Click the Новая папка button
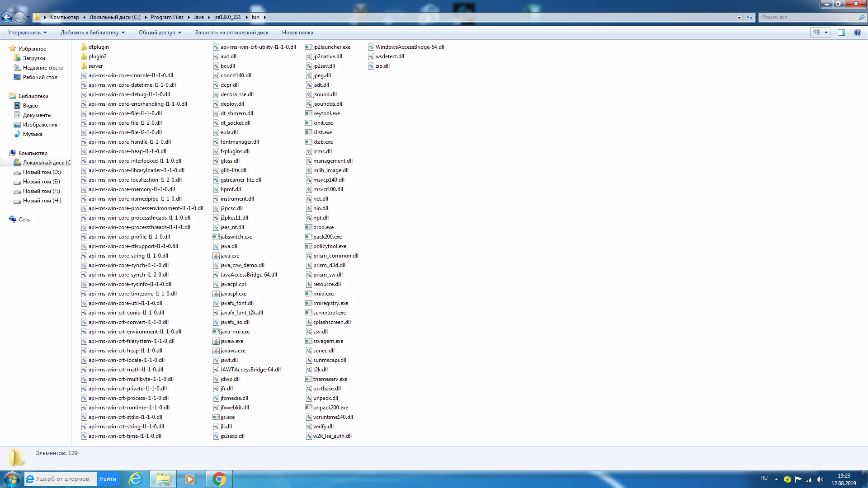The height and width of the screenshot is (488, 868). click(297, 33)
